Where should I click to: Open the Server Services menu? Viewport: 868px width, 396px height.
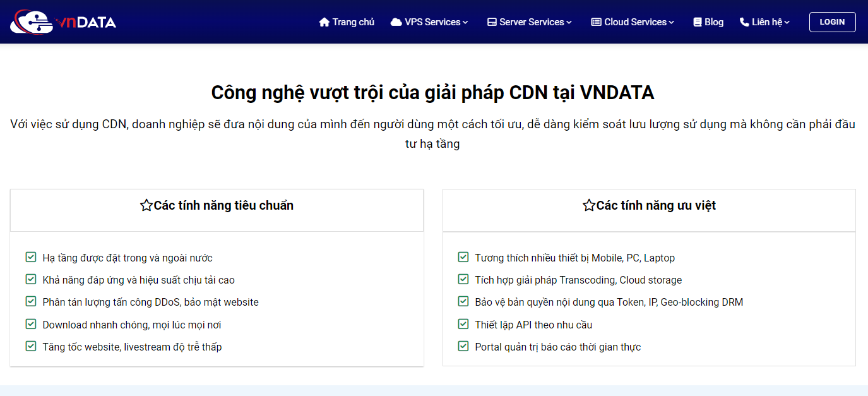tap(530, 22)
